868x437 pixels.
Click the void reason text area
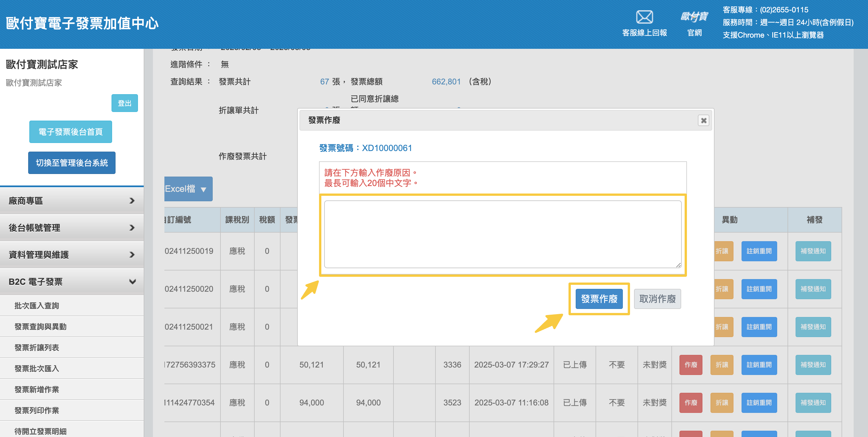point(502,234)
